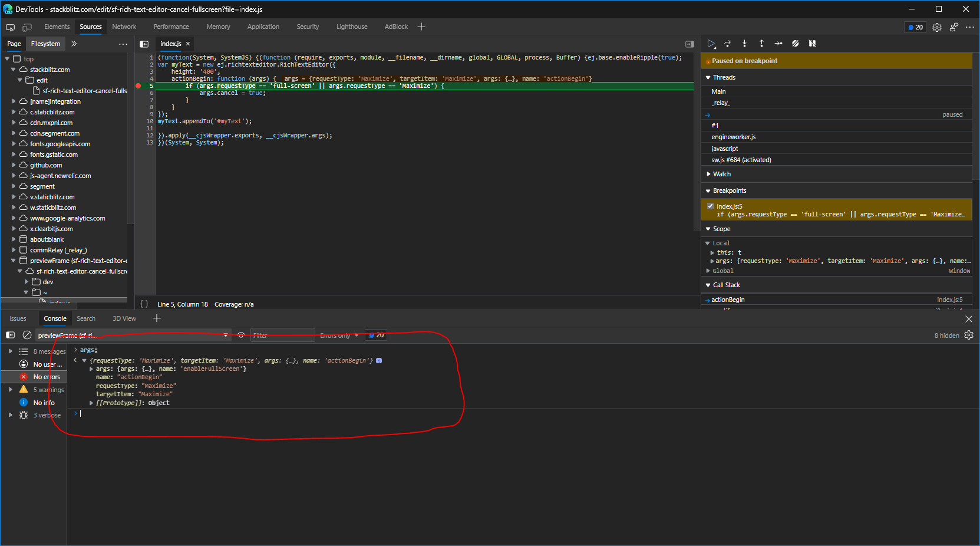The width and height of the screenshot is (980, 546).
Task: Open the Errors only log level dropdown
Action: [339, 336]
